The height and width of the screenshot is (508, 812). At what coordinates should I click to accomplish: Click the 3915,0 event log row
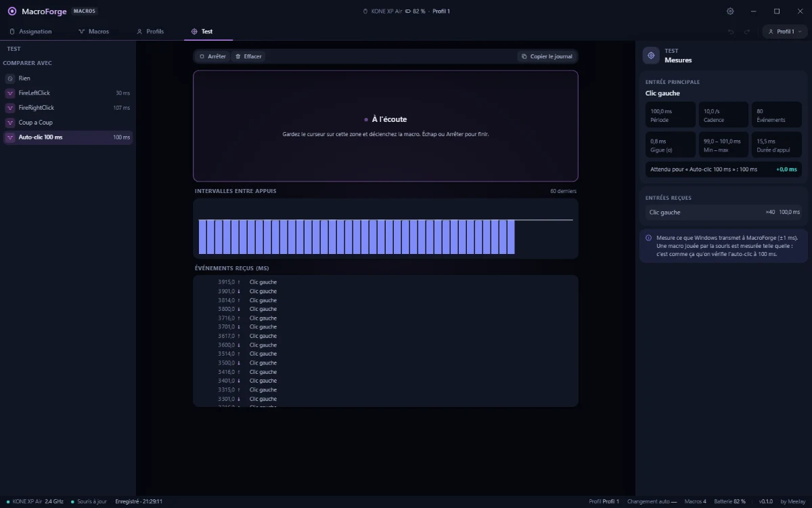click(x=386, y=282)
